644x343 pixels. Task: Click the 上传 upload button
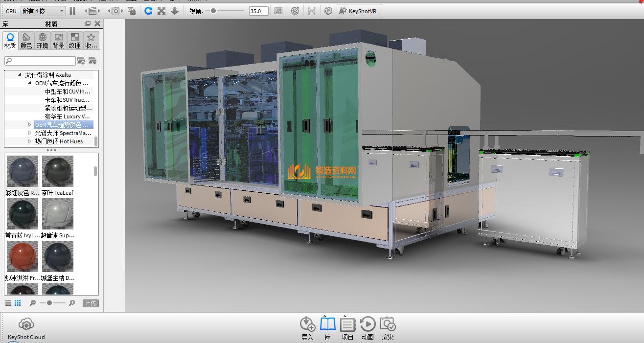90,303
